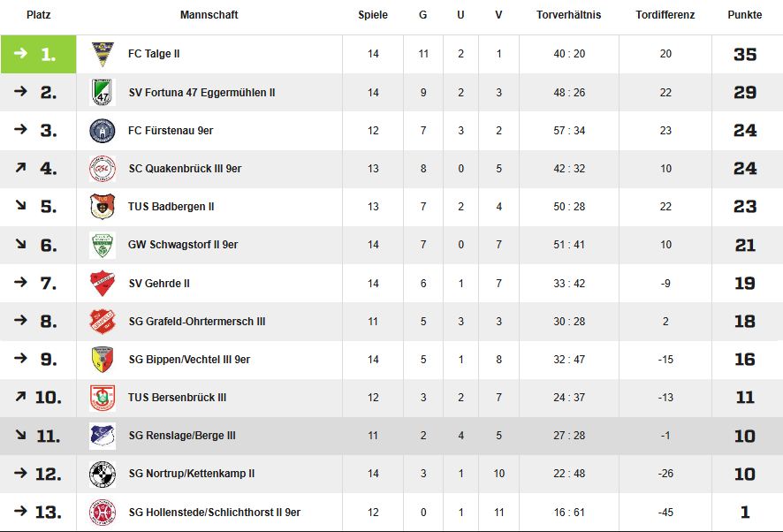
Task: Click the SG Renslage/Berge III blue logo
Action: pos(103,436)
